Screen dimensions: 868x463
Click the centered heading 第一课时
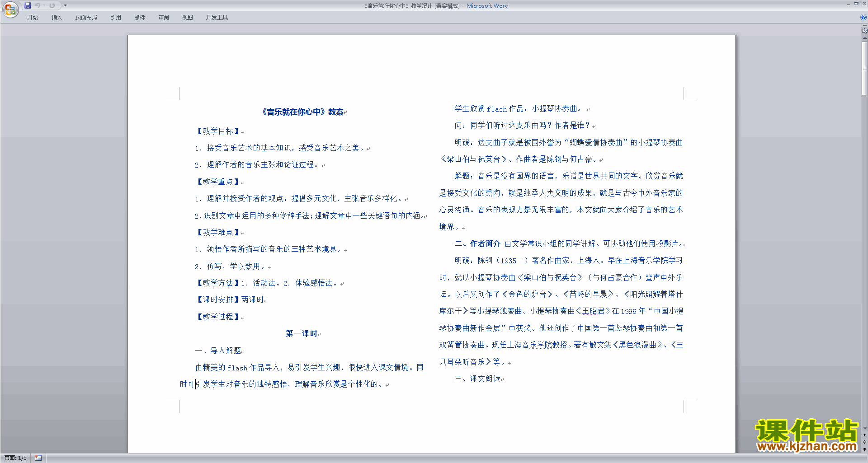click(x=302, y=333)
